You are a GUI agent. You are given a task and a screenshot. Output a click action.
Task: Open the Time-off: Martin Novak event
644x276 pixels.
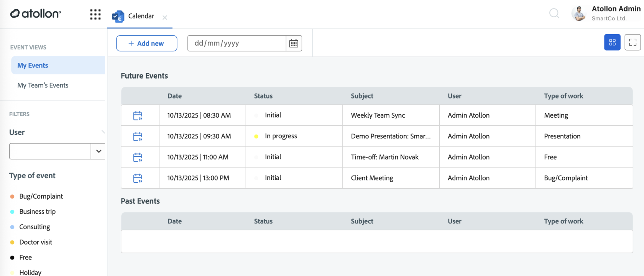point(384,157)
